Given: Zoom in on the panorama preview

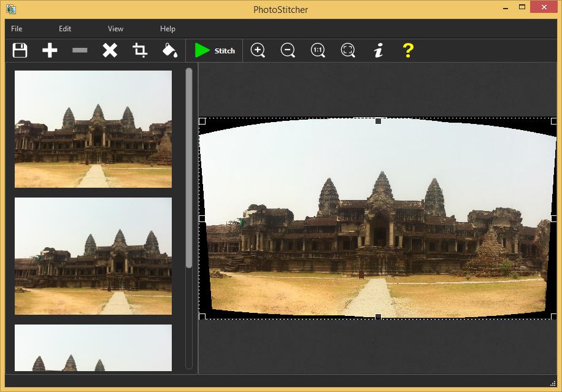Looking at the screenshot, I should 257,50.
